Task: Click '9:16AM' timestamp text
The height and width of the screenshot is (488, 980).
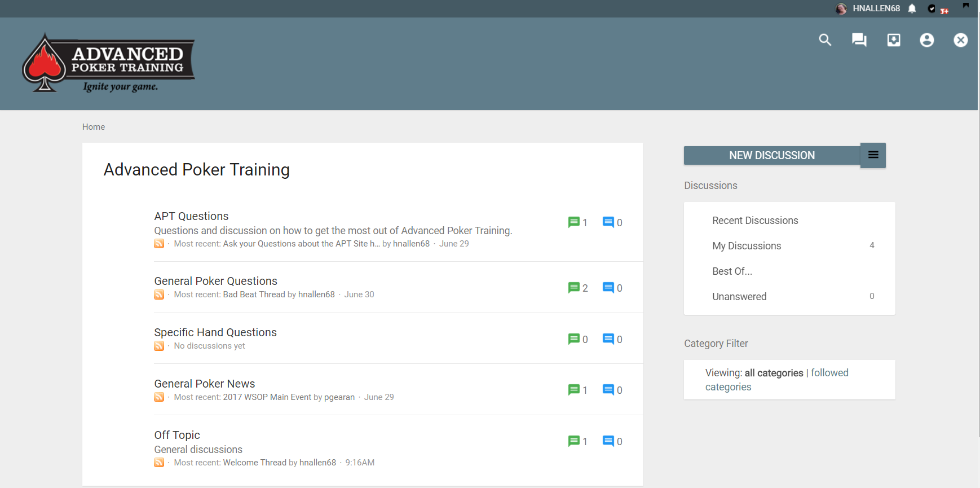Action: pos(360,463)
